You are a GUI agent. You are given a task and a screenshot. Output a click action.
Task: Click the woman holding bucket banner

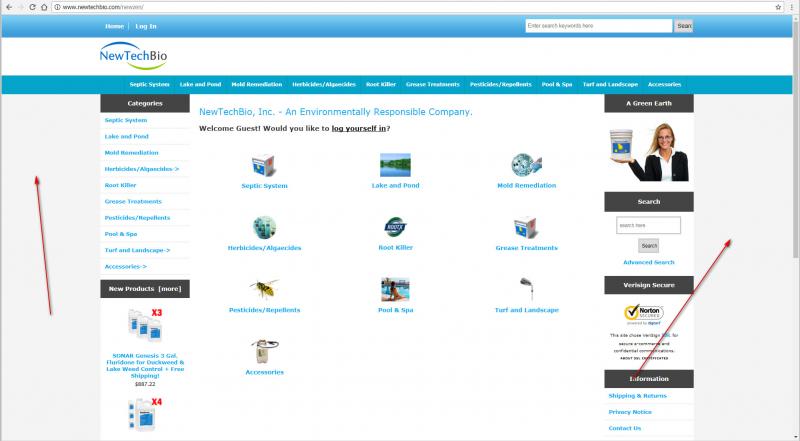[649, 151]
